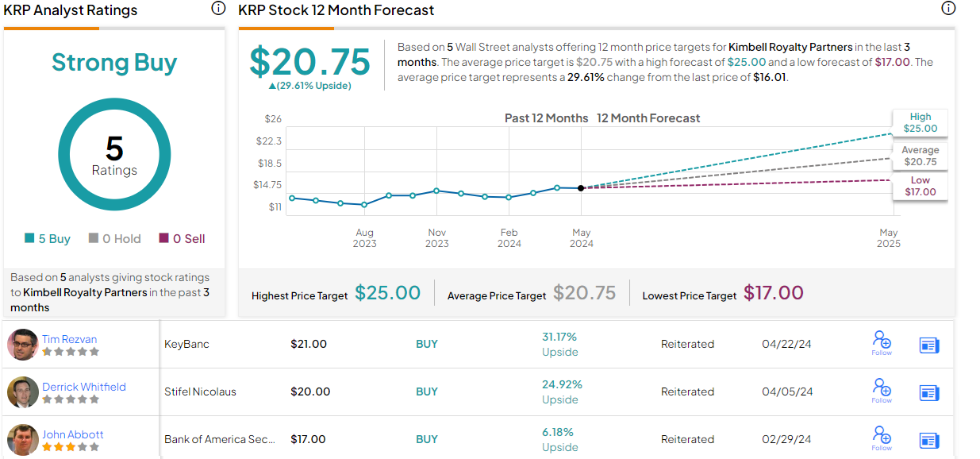Open Tim Rezvan's analyst profile
This screenshot has height=459, width=980.
pyautogui.click(x=69, y=339)
